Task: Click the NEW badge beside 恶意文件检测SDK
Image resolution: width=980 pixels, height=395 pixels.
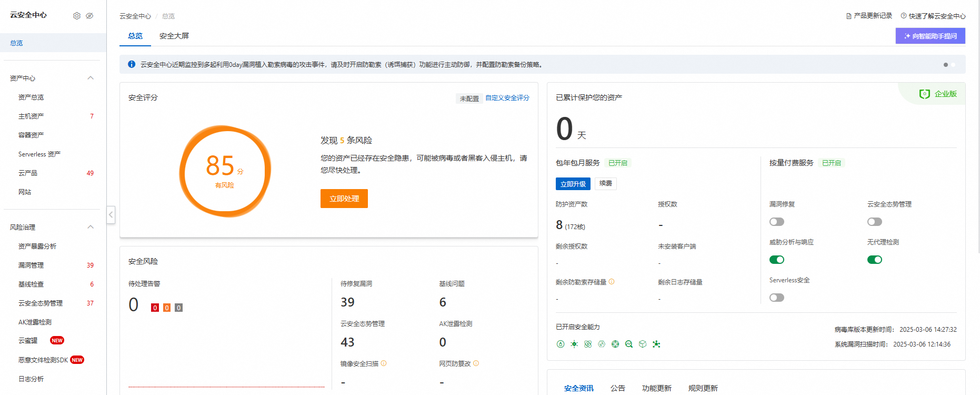Action: [77, 360]
